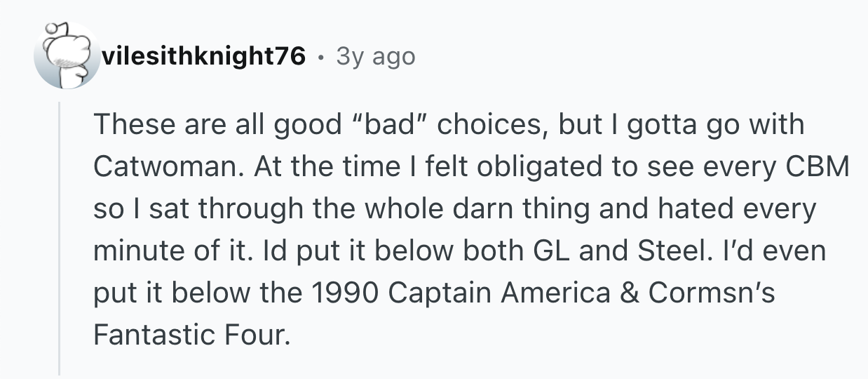Click the dot separator after the username

click(320, 57)
